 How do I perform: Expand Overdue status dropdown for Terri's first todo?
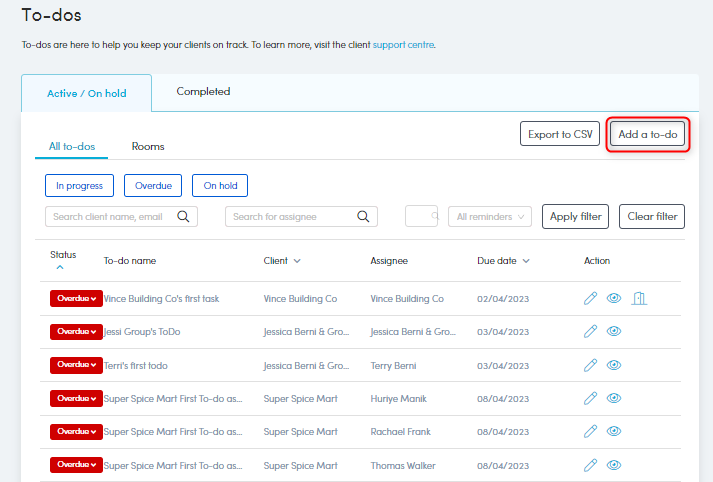point(76,365)
